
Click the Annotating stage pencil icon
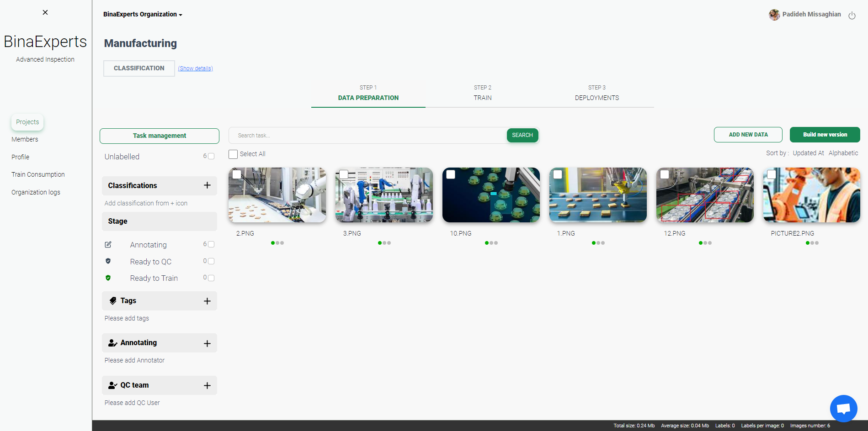tap(108, 245)
